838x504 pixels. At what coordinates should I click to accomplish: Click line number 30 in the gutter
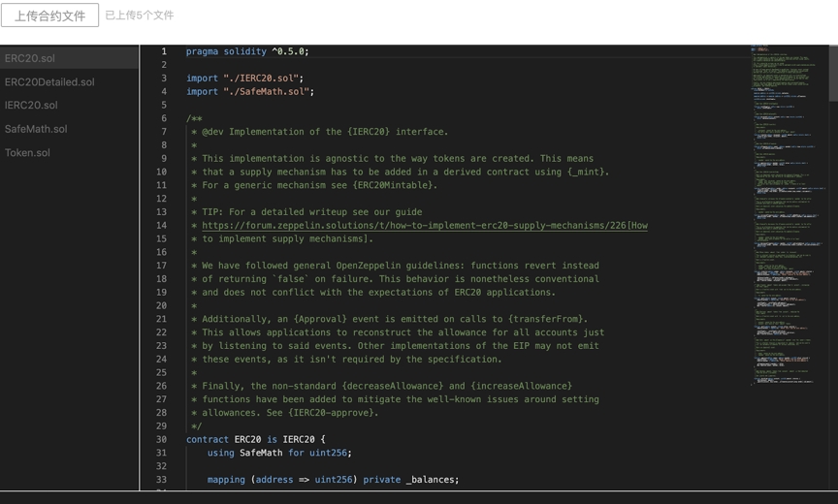coord(161,439)
